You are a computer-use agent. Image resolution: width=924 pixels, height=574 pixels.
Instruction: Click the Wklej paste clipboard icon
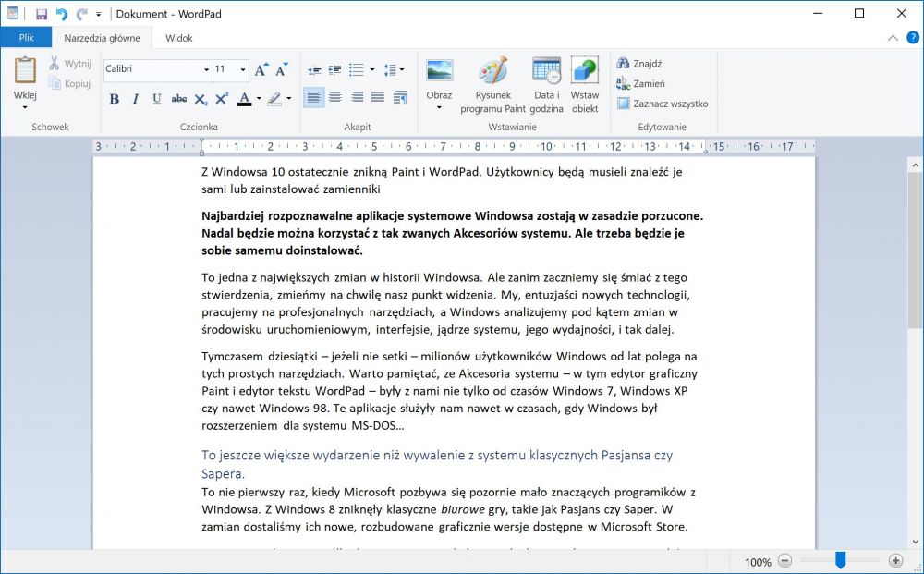(25, 70)
